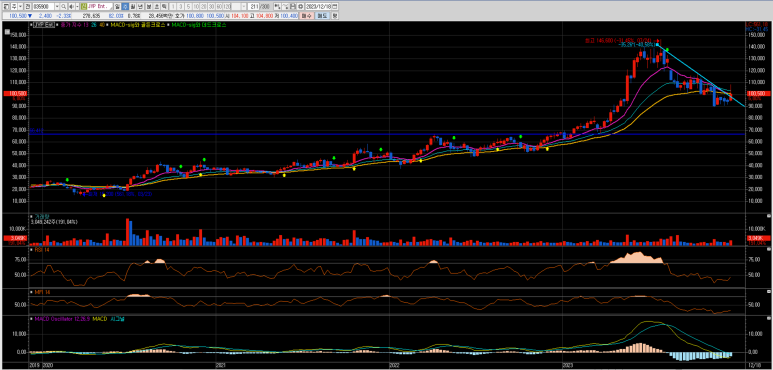Open the calendar icon beside 2023/12/18
Screen dimensions: 773x370
pos(334,6)
